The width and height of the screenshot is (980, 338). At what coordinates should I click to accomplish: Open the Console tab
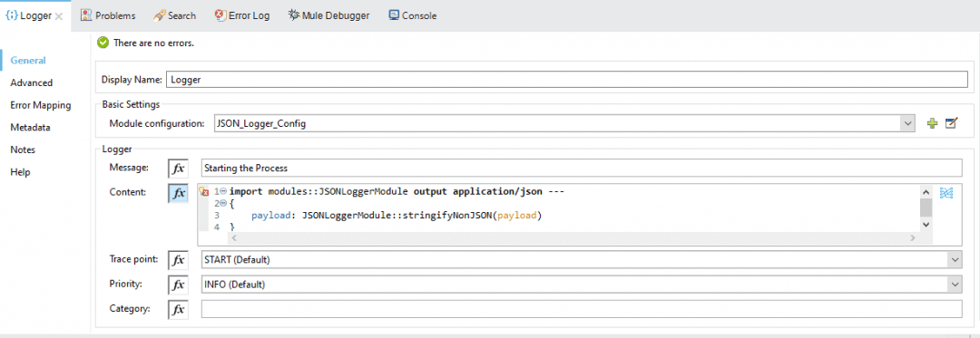point(413,15)
